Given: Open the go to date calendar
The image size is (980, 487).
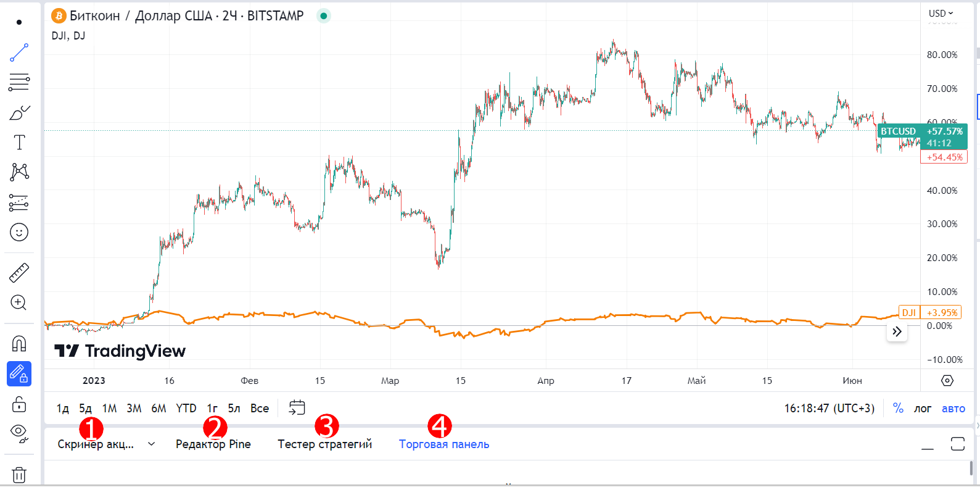Looking at the screenshot, I should point(297,407).
